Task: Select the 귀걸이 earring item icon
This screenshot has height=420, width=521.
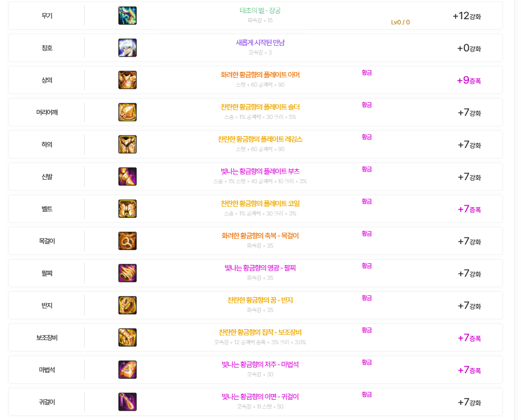Action: tap(128, 402)
